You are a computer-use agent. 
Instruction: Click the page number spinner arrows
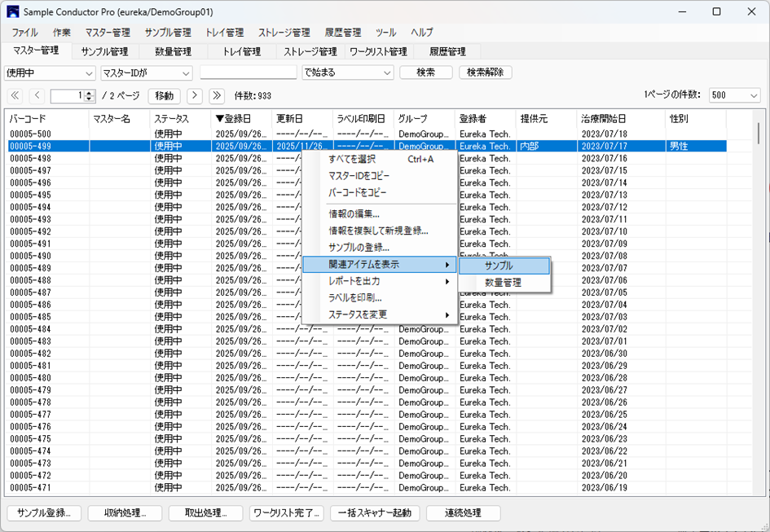click(x=90, y=96)
